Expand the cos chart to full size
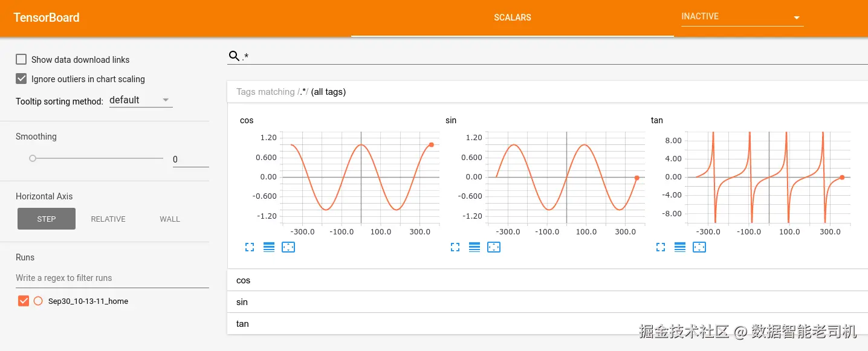This screenshot has width=868, height=351. (250, 247)
